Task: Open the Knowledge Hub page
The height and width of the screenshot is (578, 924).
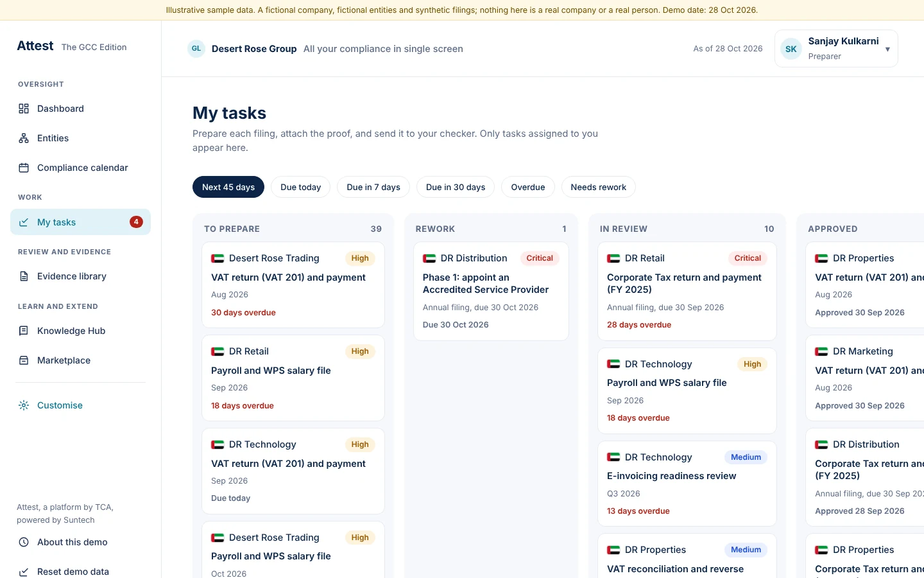Action: [x=80, y=331]
